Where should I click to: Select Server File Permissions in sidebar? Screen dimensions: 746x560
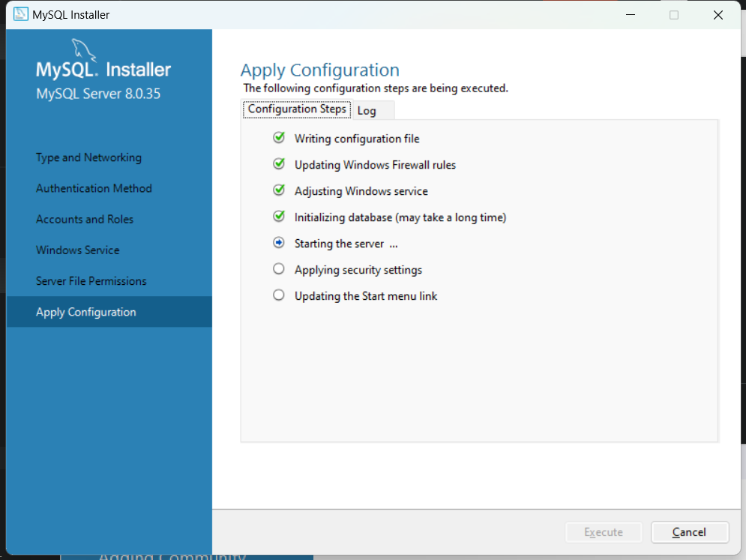[91, 281]
